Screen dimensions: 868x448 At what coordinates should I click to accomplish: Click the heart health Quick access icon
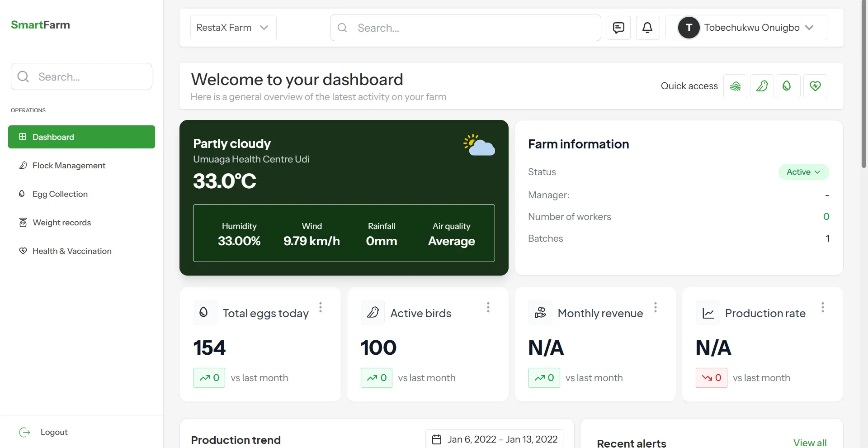pos(815,86)
